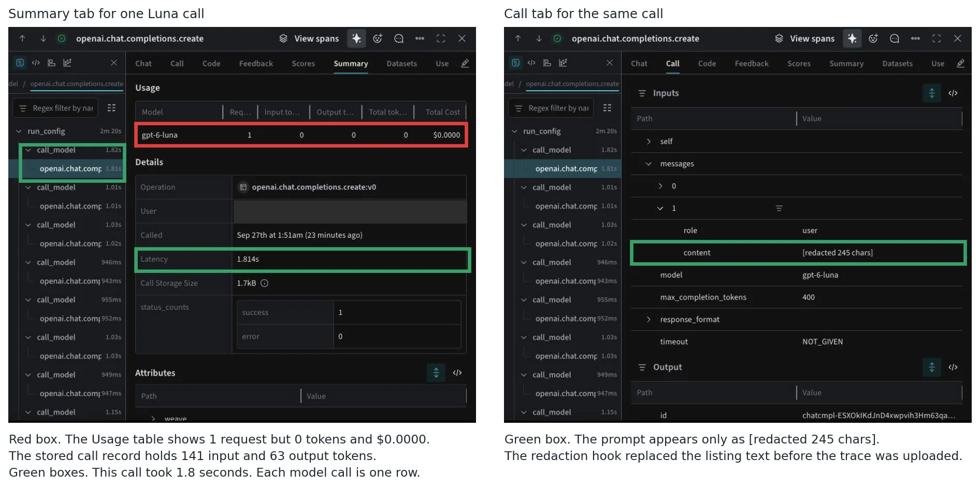Viewport: 980px width, 487px height.
Task: Collapse run_config node in left trace tree
Action: click(19, 132)
